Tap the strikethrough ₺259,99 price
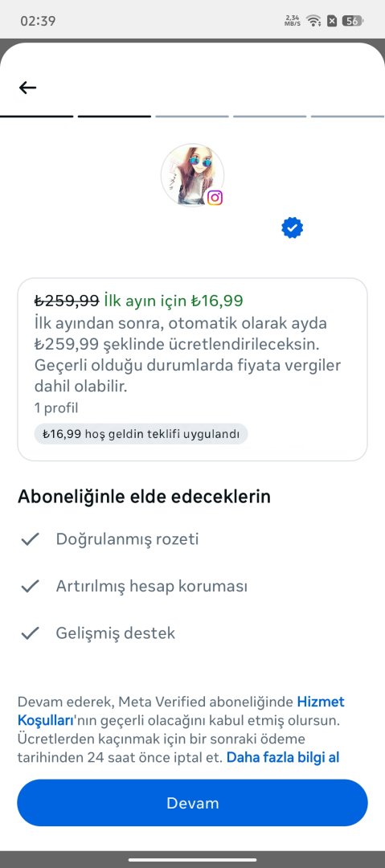 pyautogui.click(x=67, y=301)
